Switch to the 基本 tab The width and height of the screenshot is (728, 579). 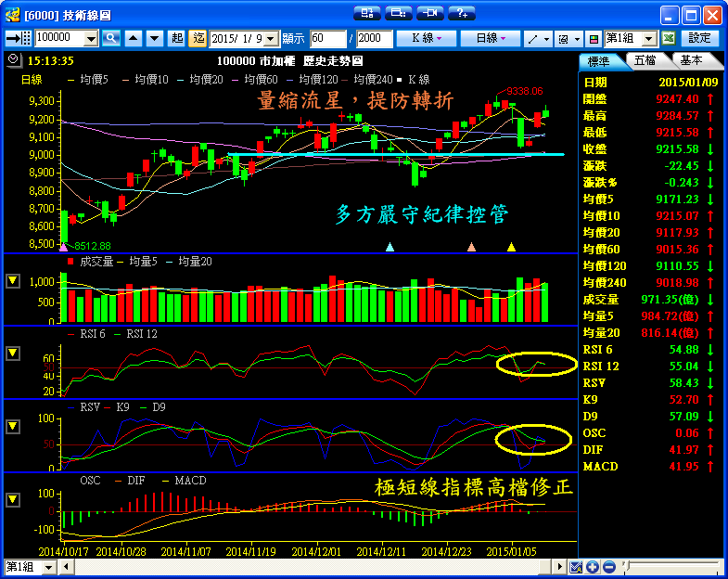(692, 60)
